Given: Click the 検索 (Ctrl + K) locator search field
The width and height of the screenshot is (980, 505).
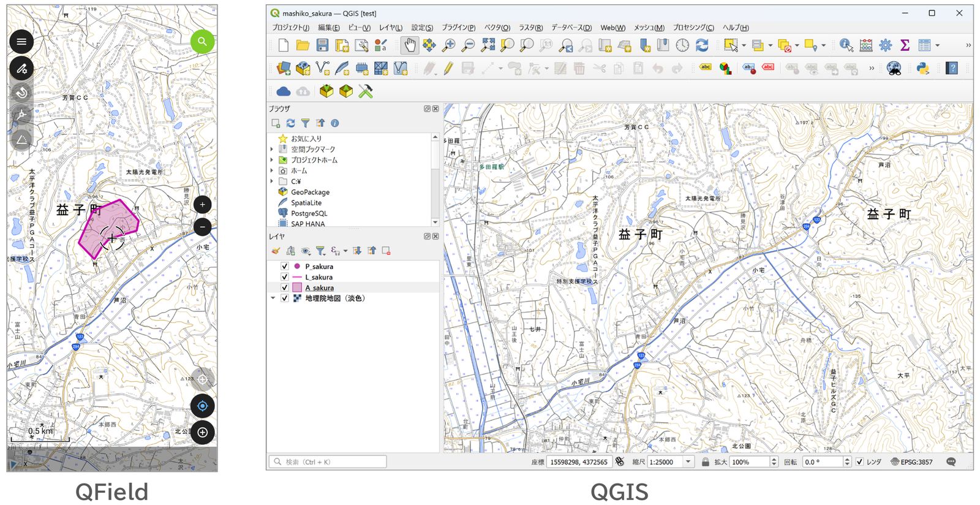Looking at the screenshot, I should point(328,461).
